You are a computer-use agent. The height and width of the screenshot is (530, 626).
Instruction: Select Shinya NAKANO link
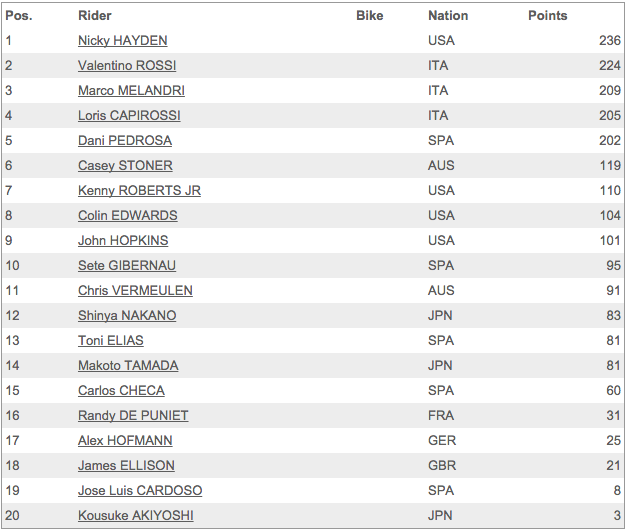click(x=127, y=316)
